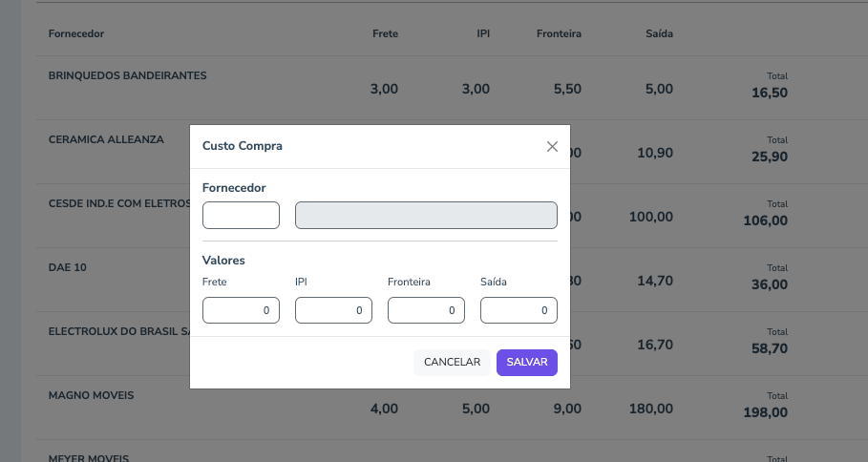Screen dimensions: 868x462
Task: Click the greyed-out Fornecedor name field
Action: (x=426, y=216)
